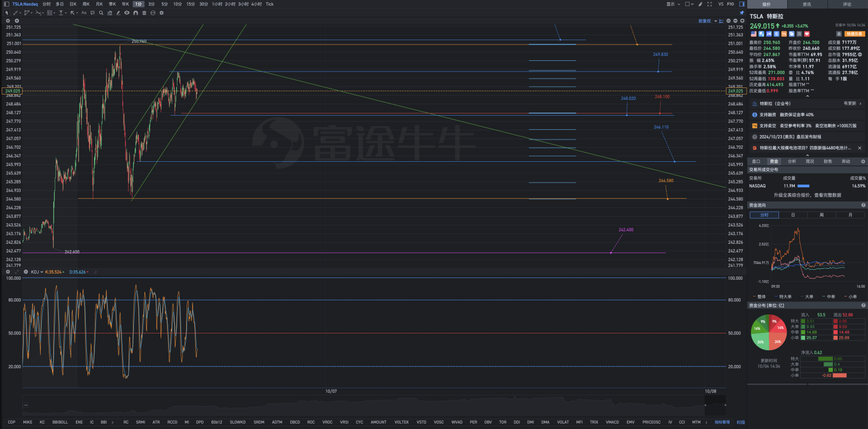Delete drawings with the trash icon

point(144,12)
